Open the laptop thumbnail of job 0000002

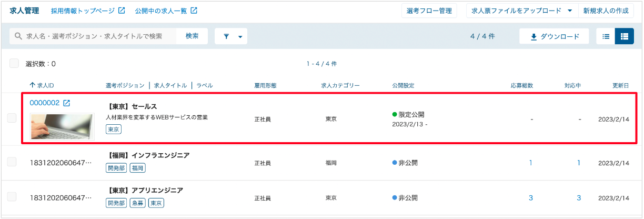[x=62, y=126]
